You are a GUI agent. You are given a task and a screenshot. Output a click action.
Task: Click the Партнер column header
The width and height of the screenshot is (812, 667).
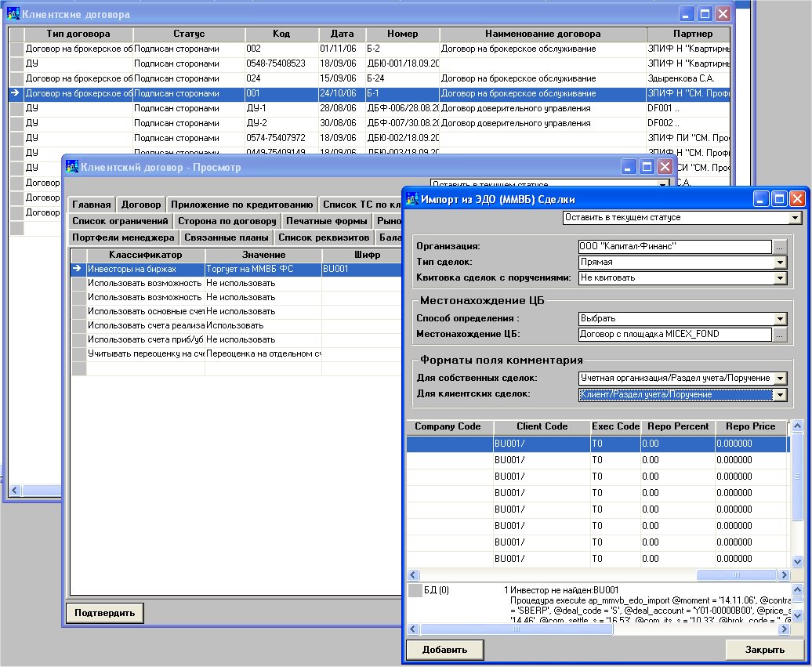tap(688, 34)
